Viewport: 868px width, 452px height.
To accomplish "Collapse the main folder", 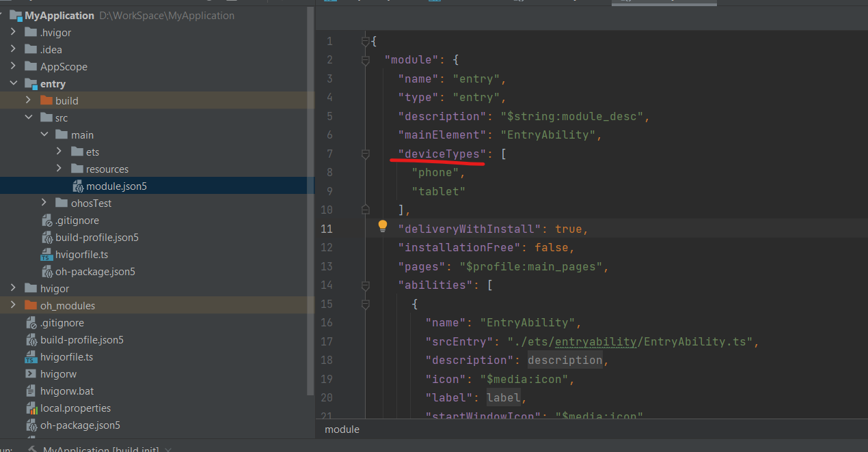I will (x=44, y=135).
